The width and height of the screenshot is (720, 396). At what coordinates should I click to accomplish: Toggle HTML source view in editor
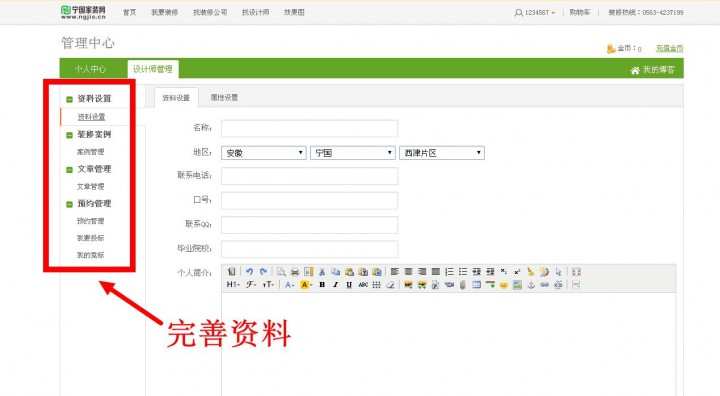click(231, 272)
